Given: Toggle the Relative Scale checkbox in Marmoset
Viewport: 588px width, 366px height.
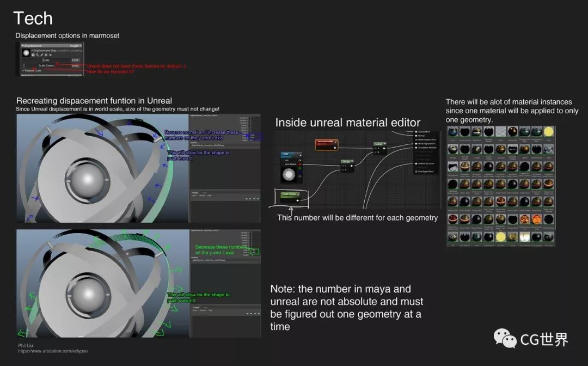Looking at the screenshot, I should (x=23, y=70).
